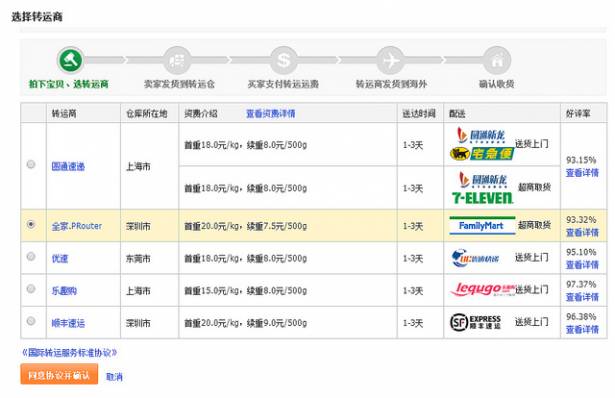This screenshot has width=615, height=398.
Task: Click the lequgo logo
Action: pyautogui.click(x=482, y=289)
